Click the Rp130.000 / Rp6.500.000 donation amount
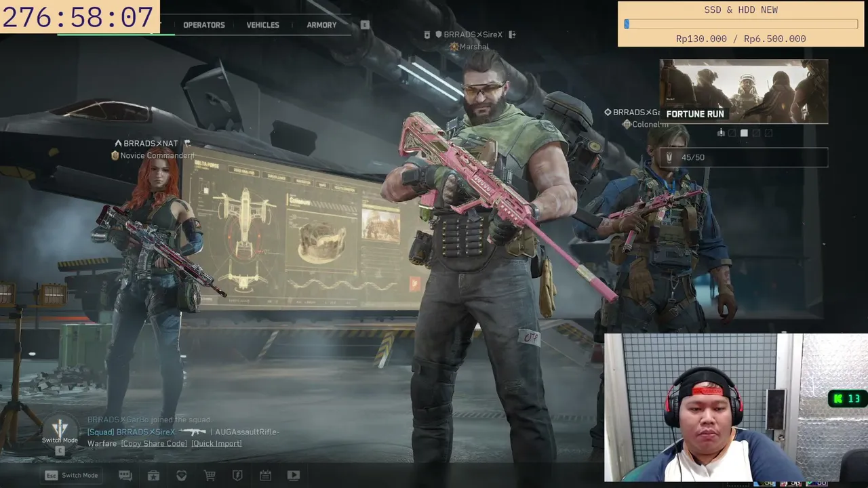The image size is (868, 488). coord(741,39)
